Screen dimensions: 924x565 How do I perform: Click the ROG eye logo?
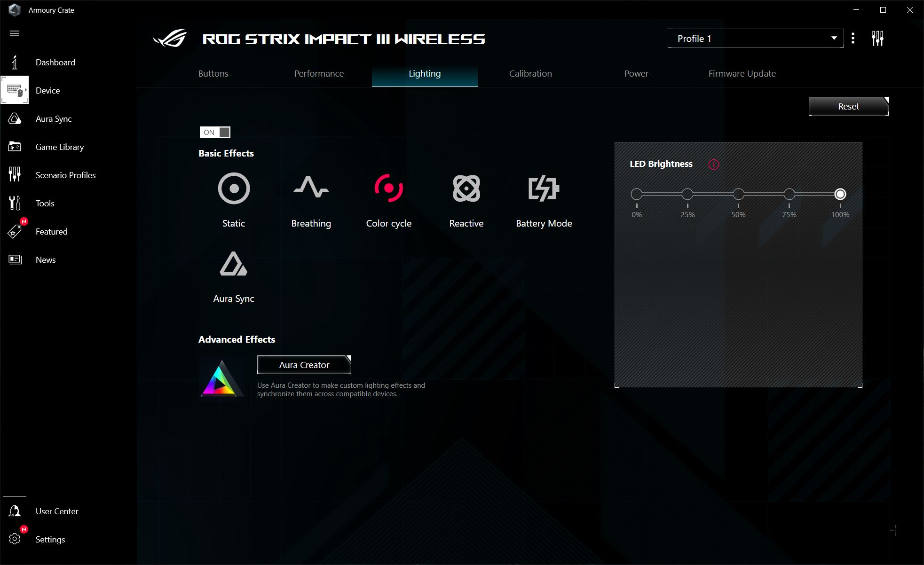[170, 39]
